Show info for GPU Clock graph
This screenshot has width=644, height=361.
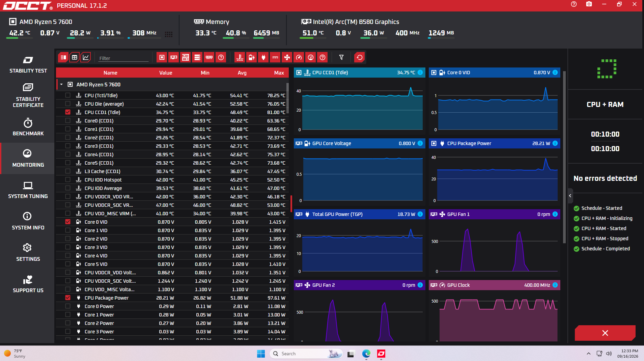pyautogui.click(x=555, y=285)
